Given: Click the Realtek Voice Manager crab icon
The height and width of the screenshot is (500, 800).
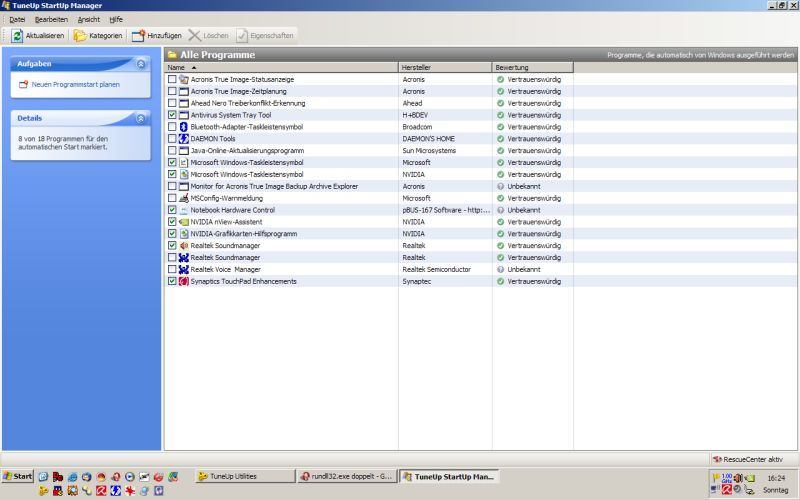Looking at the screenshot, I should click(x=184, y=269).
